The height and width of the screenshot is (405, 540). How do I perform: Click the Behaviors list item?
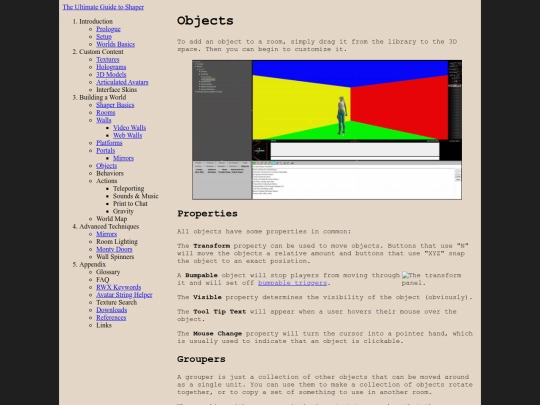[x=110, y=173]
